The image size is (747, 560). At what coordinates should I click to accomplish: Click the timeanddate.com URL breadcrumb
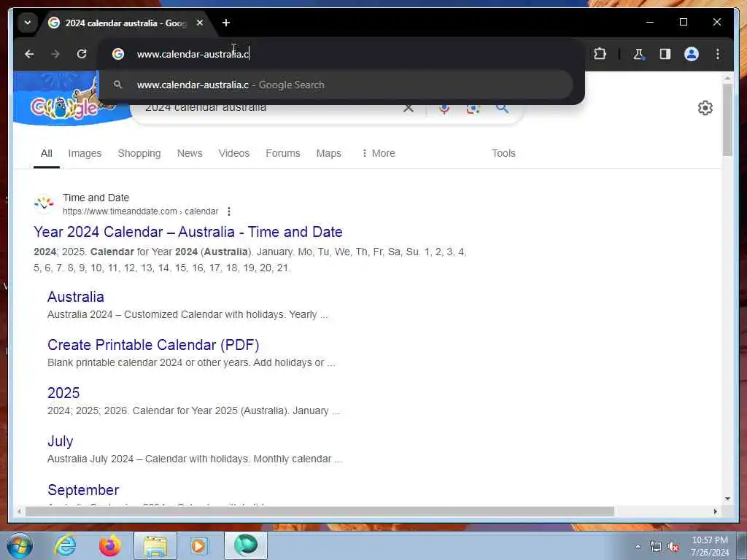click(x=141, y=211)
